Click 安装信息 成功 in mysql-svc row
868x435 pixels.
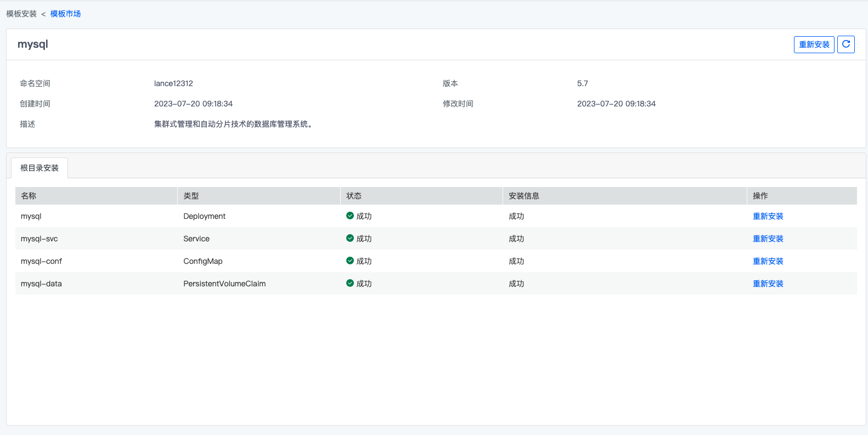[516, 239]
